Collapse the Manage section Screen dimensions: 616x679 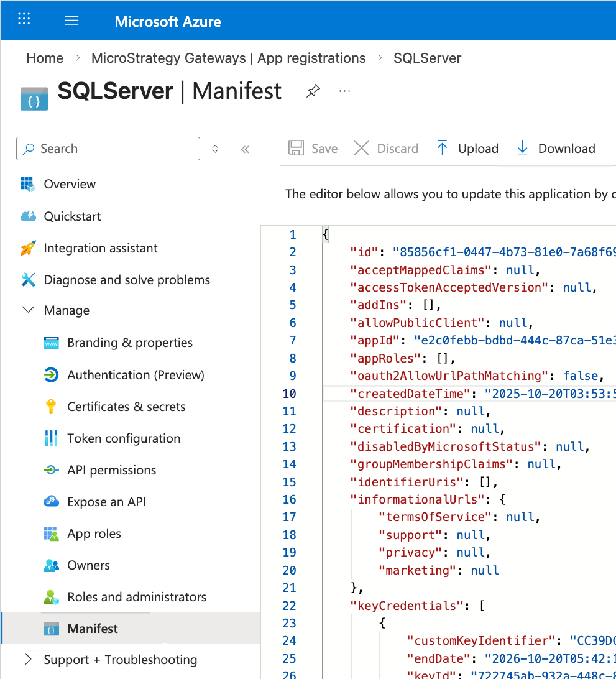(x=29, y=310)
